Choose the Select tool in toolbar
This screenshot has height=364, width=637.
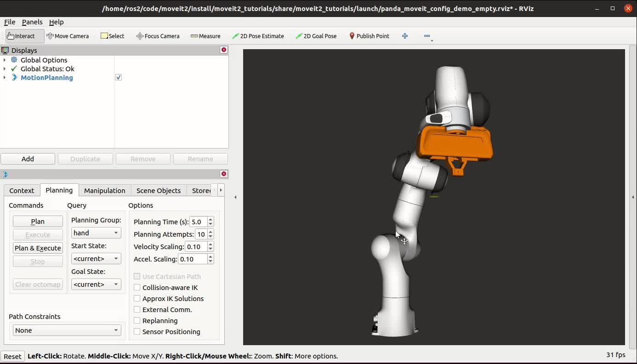point(113,36)
